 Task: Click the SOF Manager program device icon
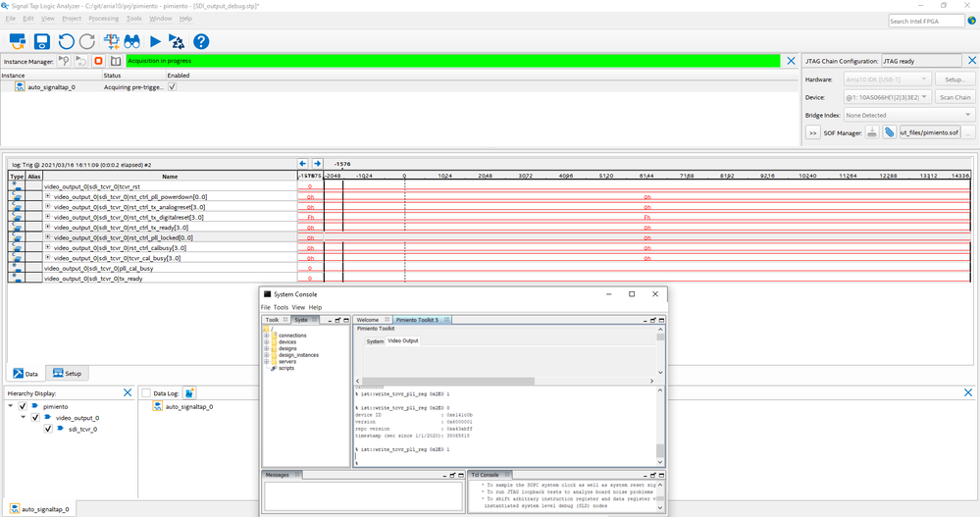(871, 132)
